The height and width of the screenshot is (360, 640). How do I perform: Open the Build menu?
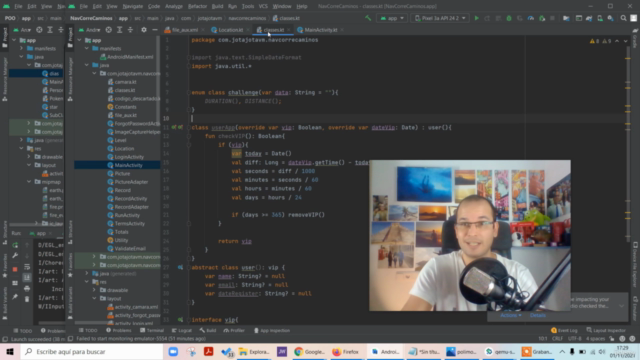(x=217, y=7)
